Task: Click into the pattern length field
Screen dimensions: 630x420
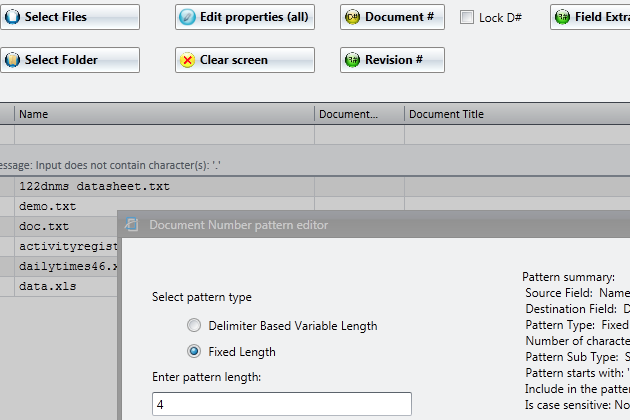Action: tap(282, 404)
